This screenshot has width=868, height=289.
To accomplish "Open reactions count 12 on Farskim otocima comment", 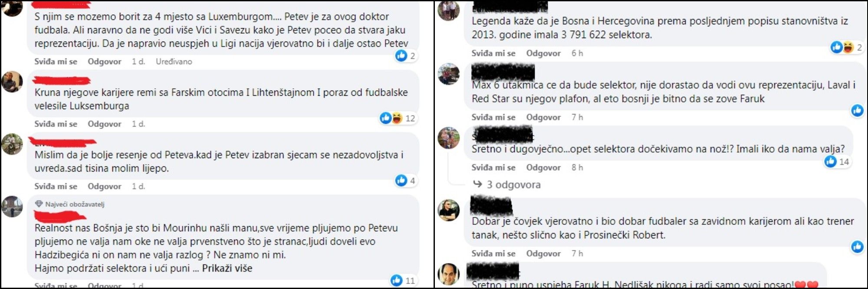I will point(398,118).
